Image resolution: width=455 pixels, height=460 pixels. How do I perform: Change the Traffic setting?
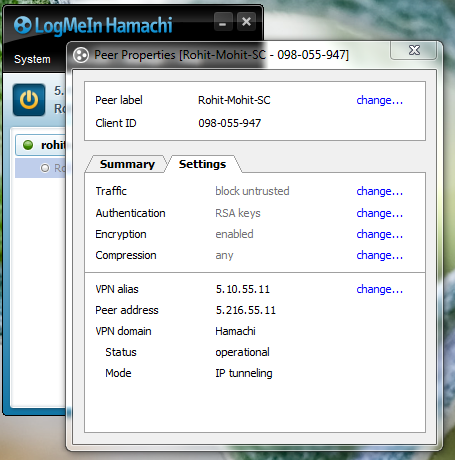[x=380, y=191]
